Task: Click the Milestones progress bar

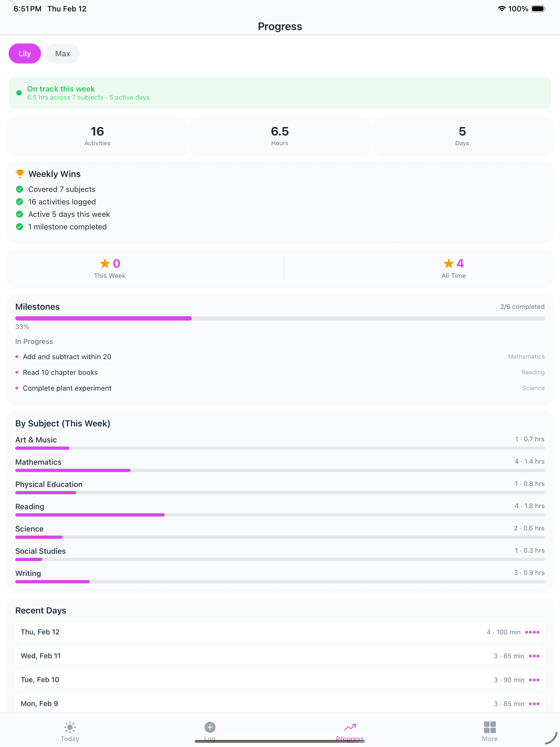Action: click(x=280, y=318)
